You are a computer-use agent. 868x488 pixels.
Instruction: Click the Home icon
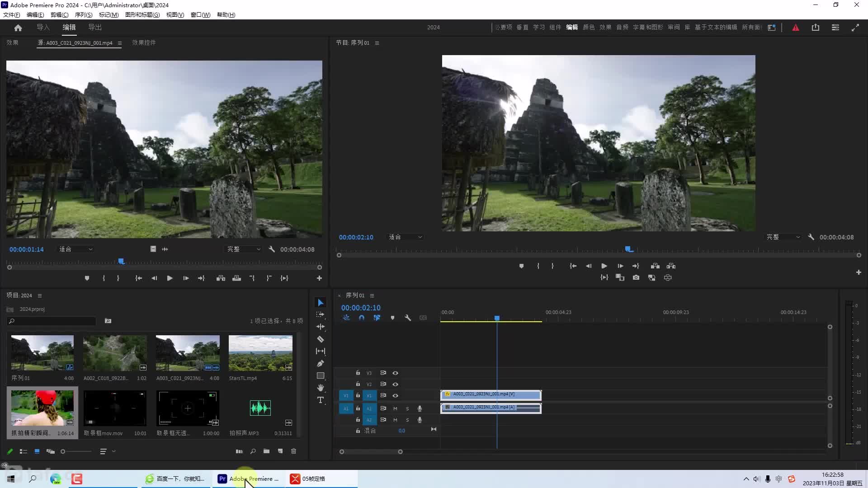pyautogui.click(x=18, y=28)
